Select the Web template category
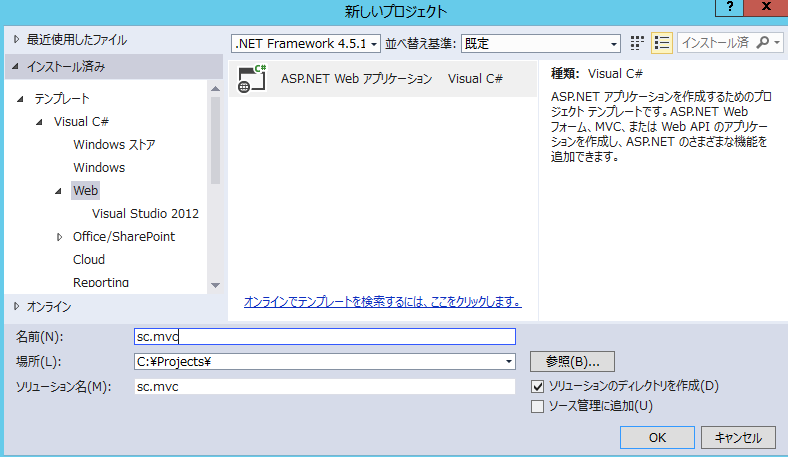Image resolution: width=788 pixels, height=457 pixels. tap(85, 191)
